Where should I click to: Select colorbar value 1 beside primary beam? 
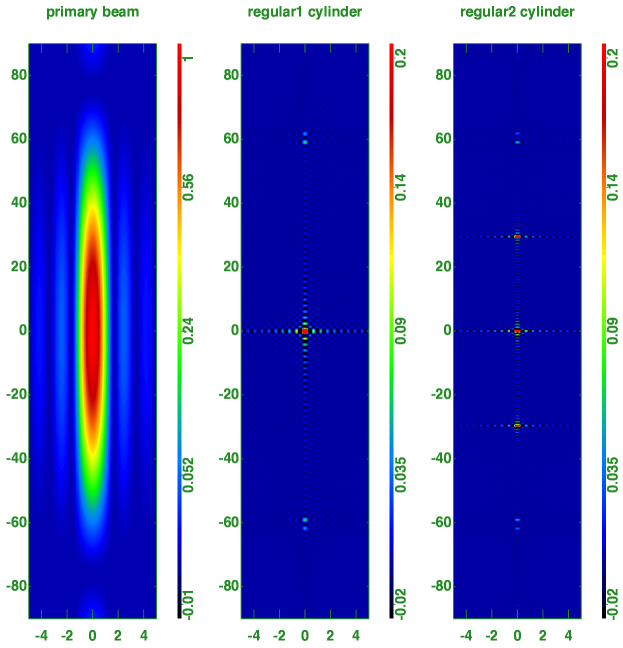pyautogui.click(x=188, y=58)
